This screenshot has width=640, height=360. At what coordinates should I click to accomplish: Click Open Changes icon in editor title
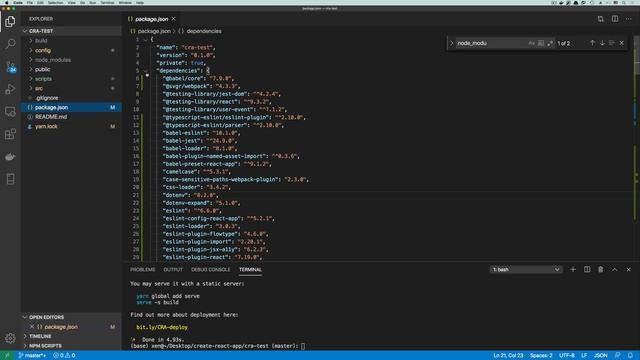(600, 19)
